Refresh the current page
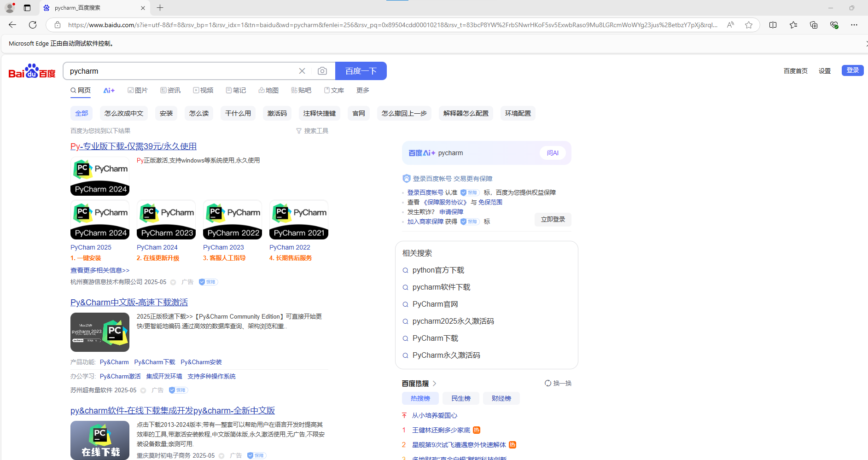Screen dimensions: 868x460 point(33,25)
